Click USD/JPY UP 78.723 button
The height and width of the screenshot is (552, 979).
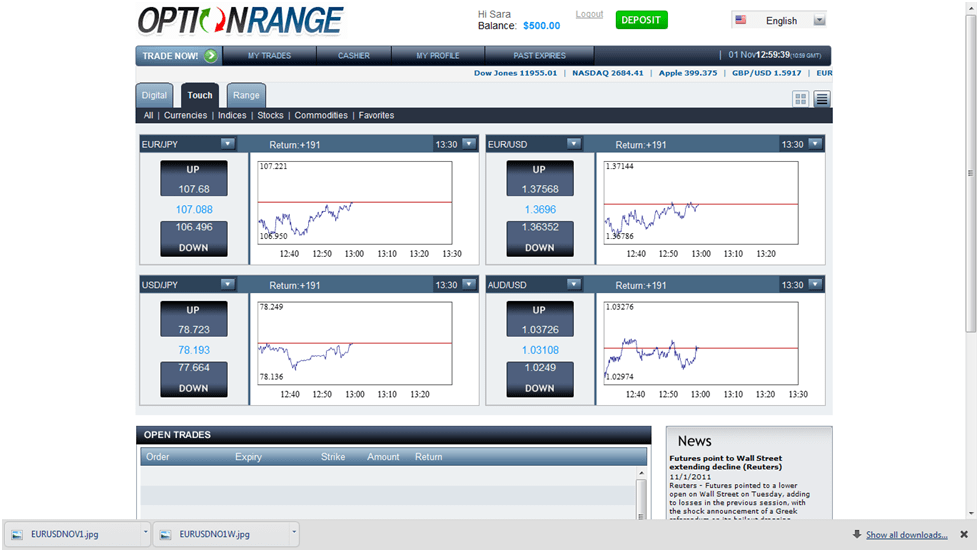(194, 319)
